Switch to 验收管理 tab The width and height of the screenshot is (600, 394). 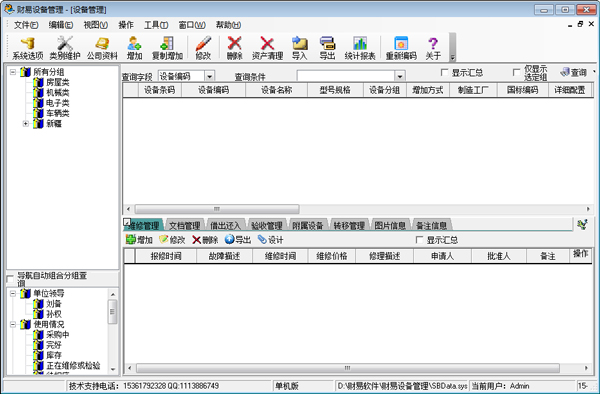pyautogui.click(x=267, y=225)
